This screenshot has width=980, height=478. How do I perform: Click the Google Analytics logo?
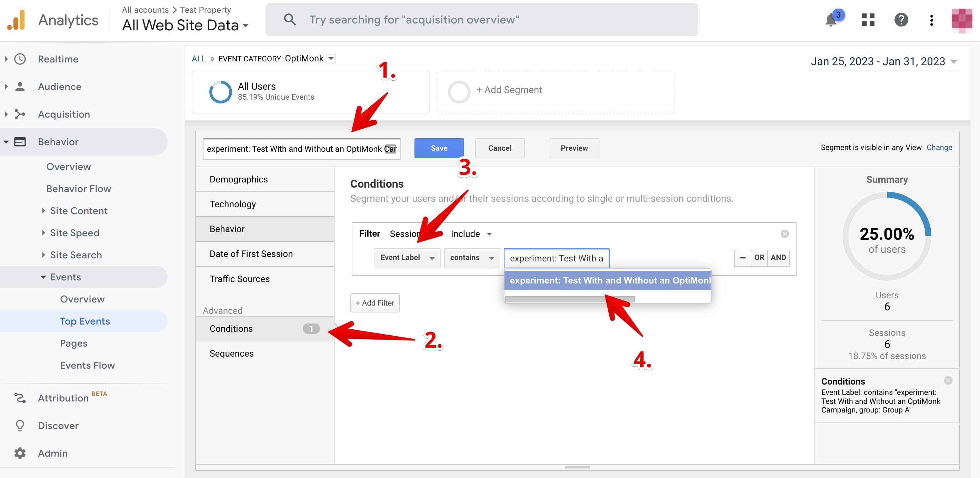(x=16, y=20)
